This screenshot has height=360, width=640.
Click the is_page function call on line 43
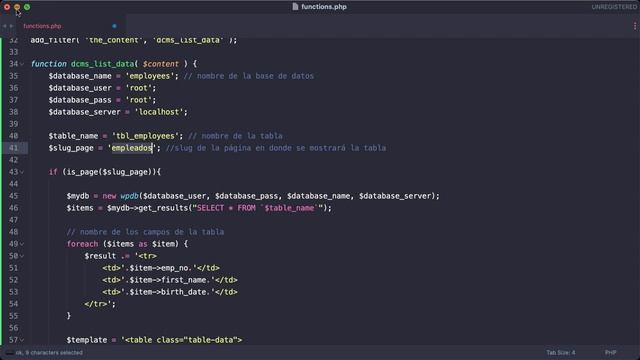click(82, 172)
